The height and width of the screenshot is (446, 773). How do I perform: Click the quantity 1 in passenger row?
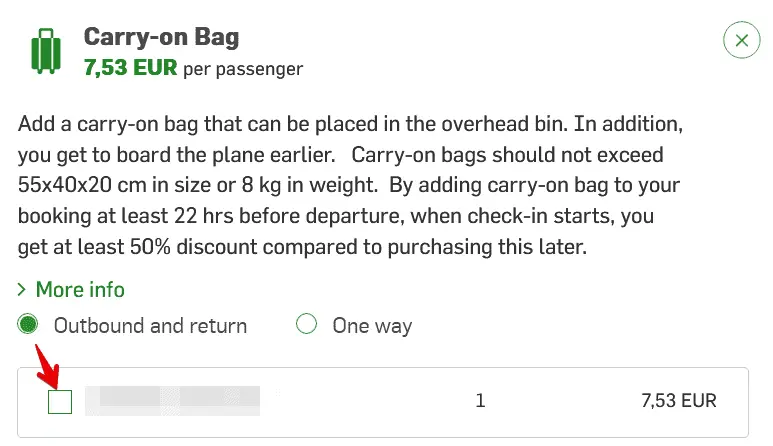[480, 401]
